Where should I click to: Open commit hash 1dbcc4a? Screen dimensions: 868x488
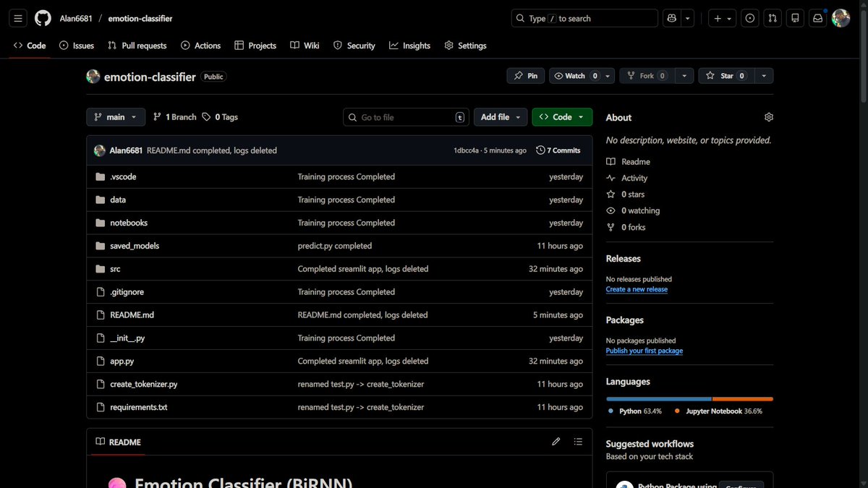coord(466,150)
